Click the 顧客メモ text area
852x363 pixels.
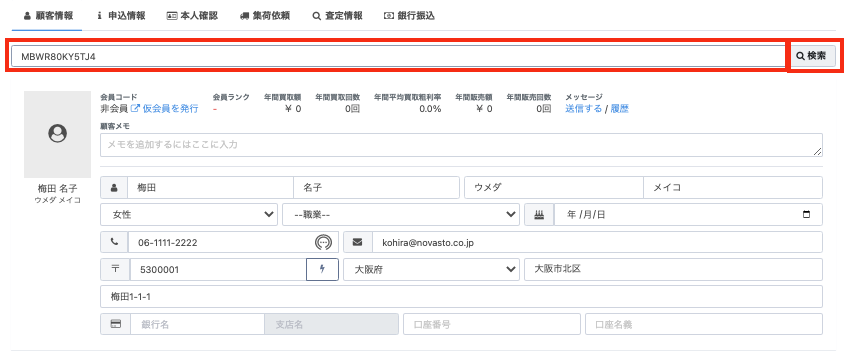click(461, 145)
